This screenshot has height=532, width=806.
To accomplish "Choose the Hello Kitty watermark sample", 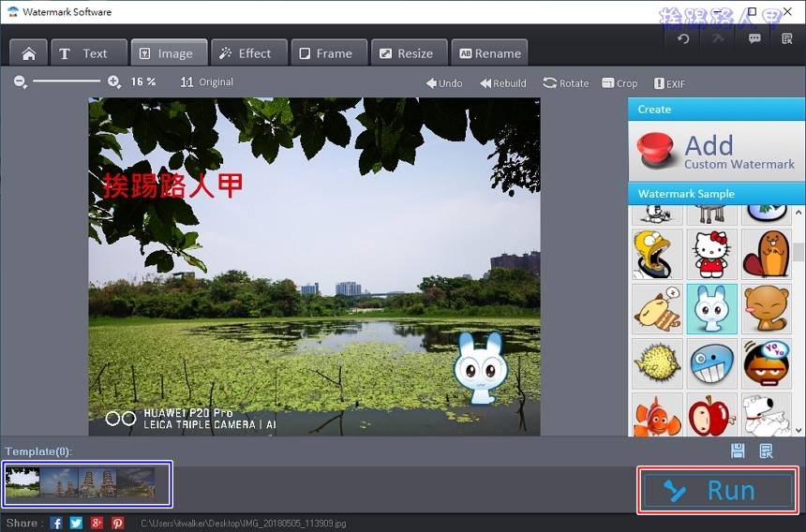I will [710, 253].
